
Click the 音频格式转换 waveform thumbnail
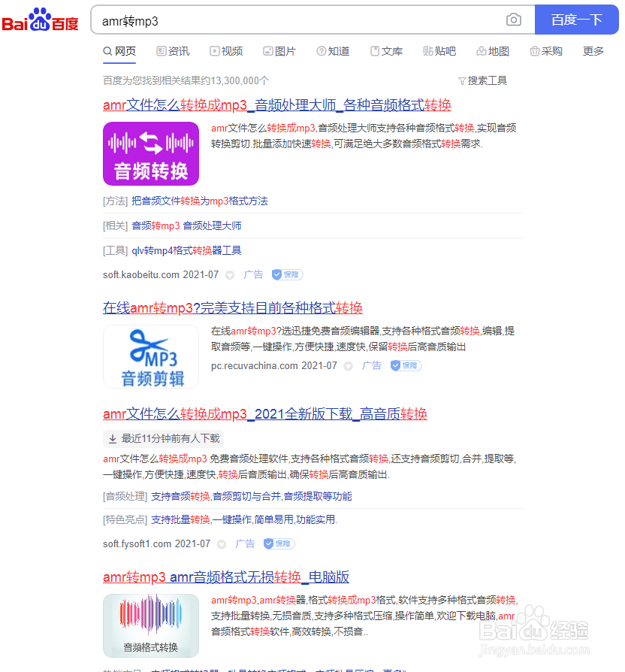click(x=151, y=625)
